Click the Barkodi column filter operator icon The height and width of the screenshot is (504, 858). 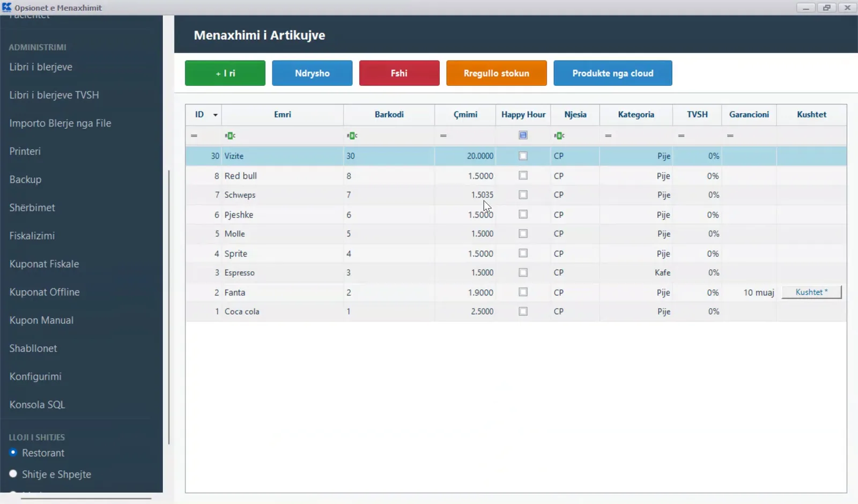(x=352, y=136)
